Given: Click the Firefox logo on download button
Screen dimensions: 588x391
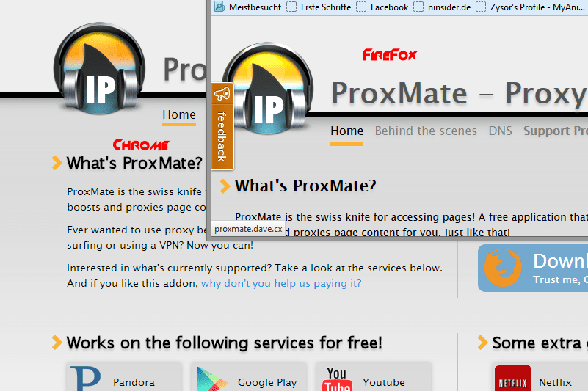Looking at the screenshot, I should pyautogui.click(x=503, y=268).
